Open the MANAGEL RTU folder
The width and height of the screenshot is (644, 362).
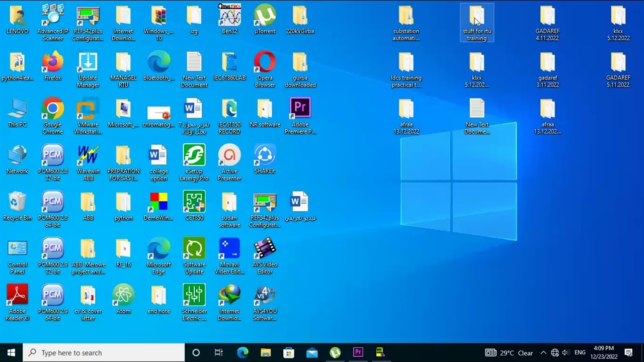pos(123,69)
